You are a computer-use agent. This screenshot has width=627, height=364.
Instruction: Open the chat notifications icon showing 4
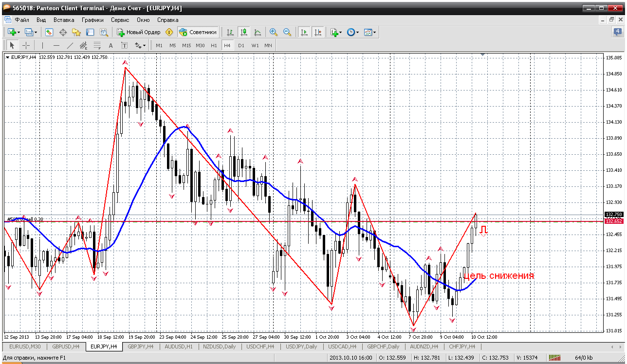tap(617, 32)
